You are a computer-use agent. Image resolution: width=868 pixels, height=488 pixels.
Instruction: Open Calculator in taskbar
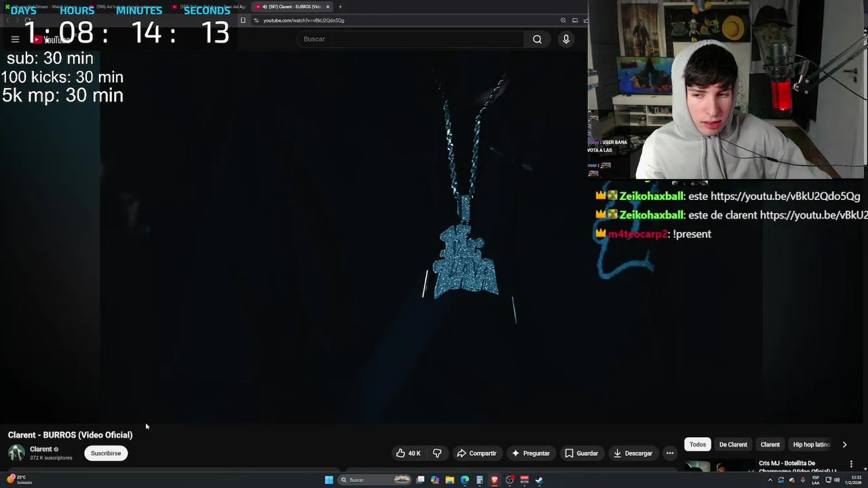(x=479, y=480)
